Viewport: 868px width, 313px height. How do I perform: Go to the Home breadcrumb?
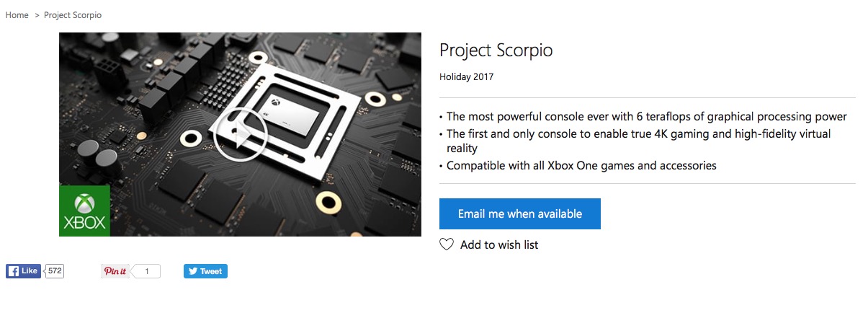point(17,15)
